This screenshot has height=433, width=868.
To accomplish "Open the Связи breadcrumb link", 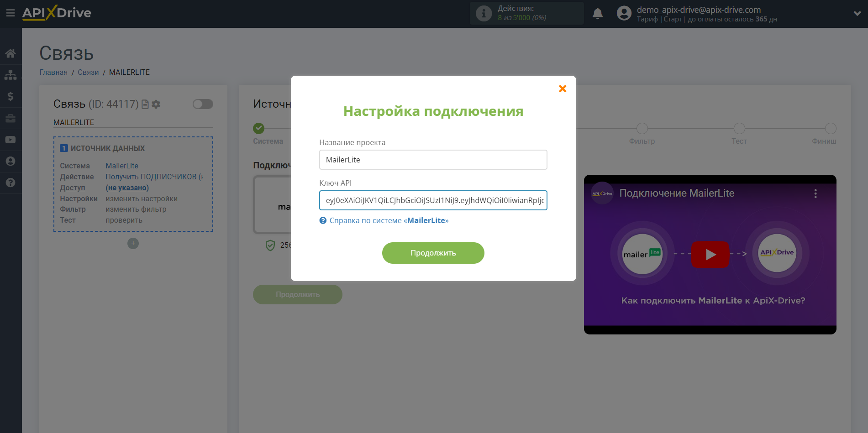I will (88, 72).
